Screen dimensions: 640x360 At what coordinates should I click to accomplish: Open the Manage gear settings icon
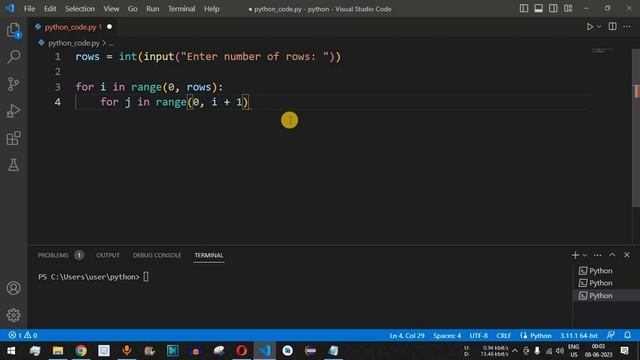point(13,315)
